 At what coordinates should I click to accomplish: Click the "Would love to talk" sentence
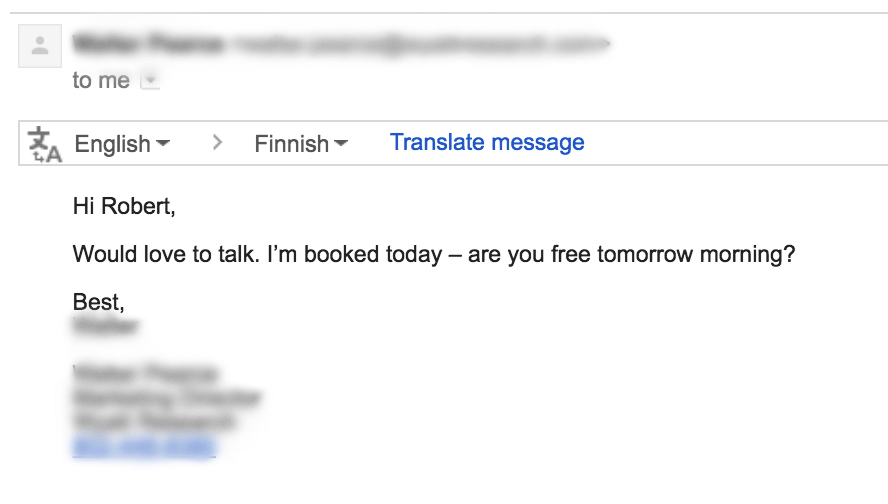[x=434, y=254]
